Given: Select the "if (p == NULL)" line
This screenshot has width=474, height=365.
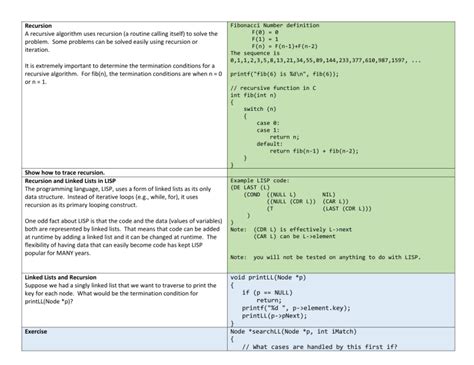Looking at the screenshot, I should (267, 293).
